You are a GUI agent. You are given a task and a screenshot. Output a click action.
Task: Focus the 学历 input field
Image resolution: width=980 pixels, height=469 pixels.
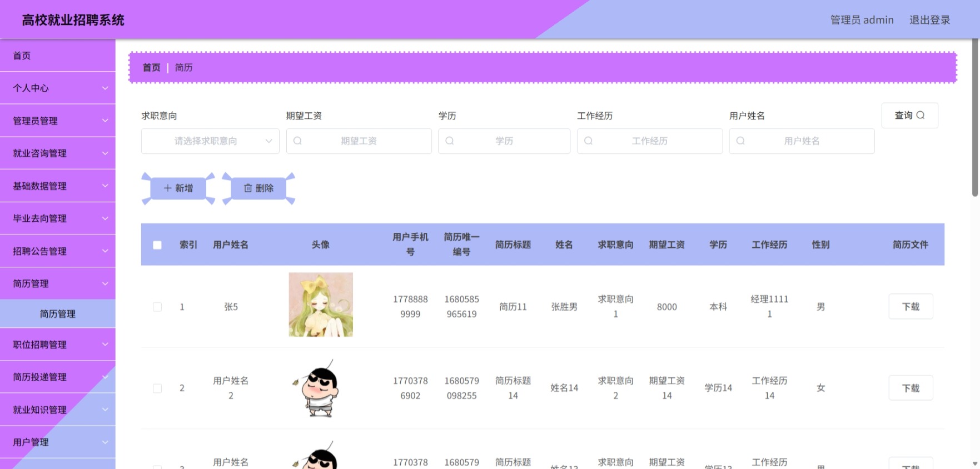[x=504, y=141]
